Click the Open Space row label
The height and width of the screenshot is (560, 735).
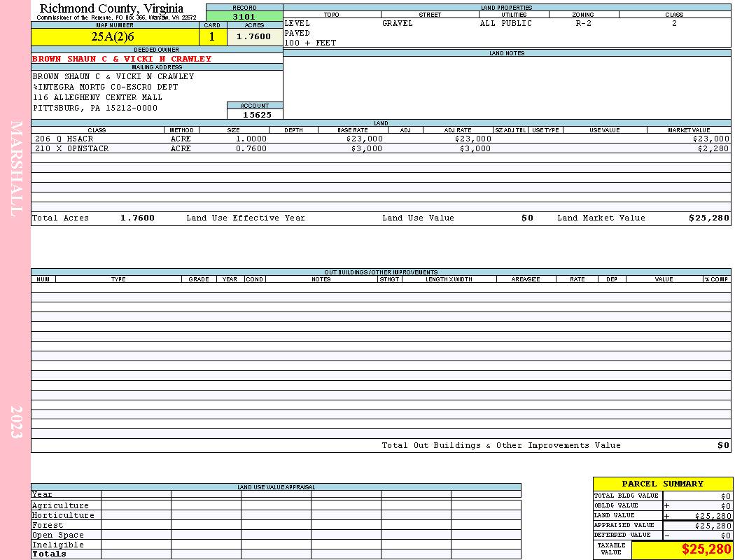click(x=58, y=535)
